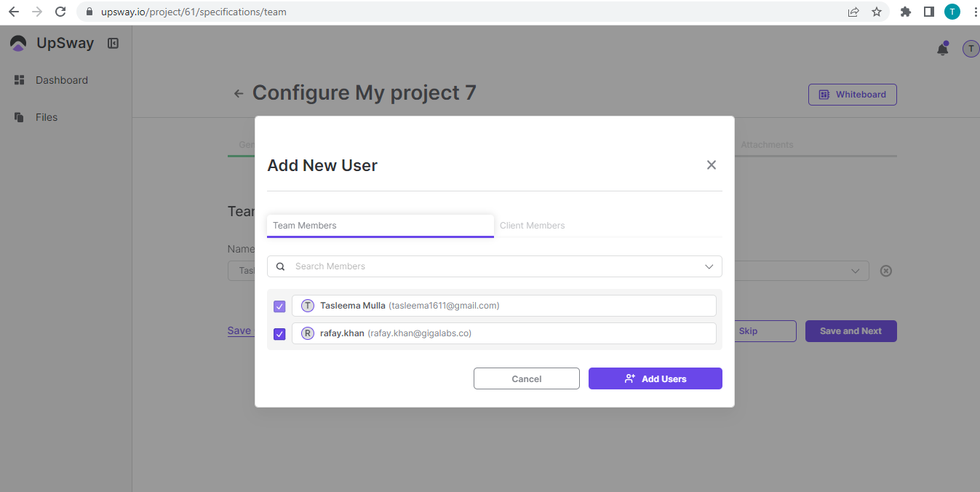Switch to the Client Members tab

(532, 226)
